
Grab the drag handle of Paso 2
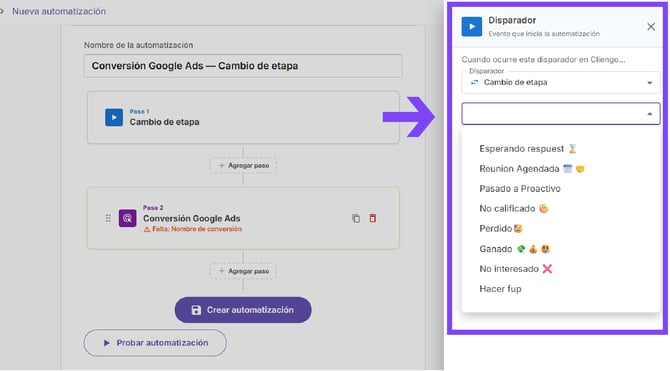(108, 218)
